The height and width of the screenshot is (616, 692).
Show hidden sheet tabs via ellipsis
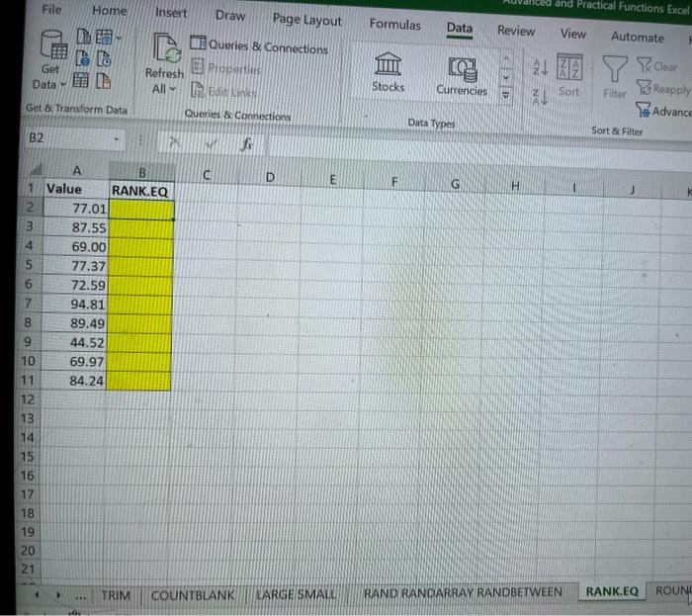coord(81,596)
